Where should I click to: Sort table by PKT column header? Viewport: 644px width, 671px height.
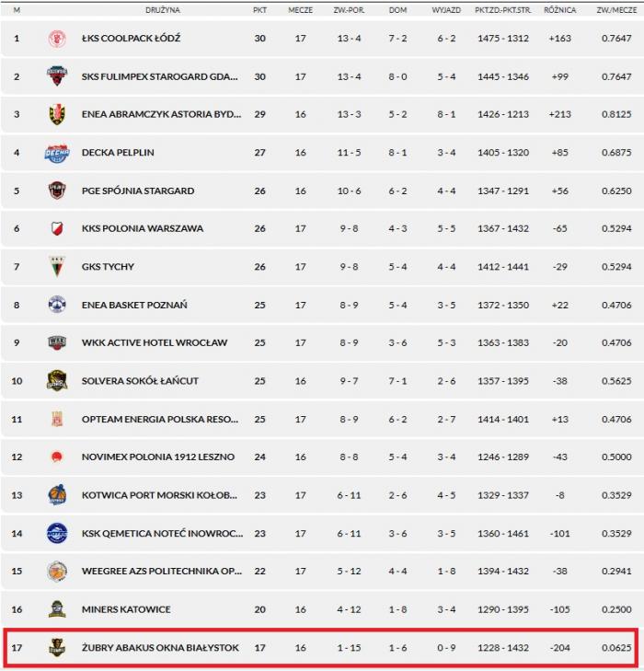(x=260, y=9)
